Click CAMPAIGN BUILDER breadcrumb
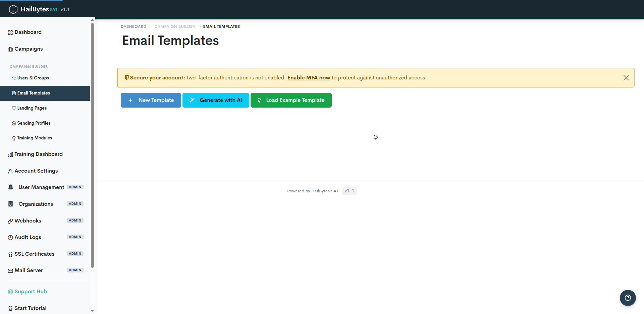The image size is (644, 314). point(174,26)
